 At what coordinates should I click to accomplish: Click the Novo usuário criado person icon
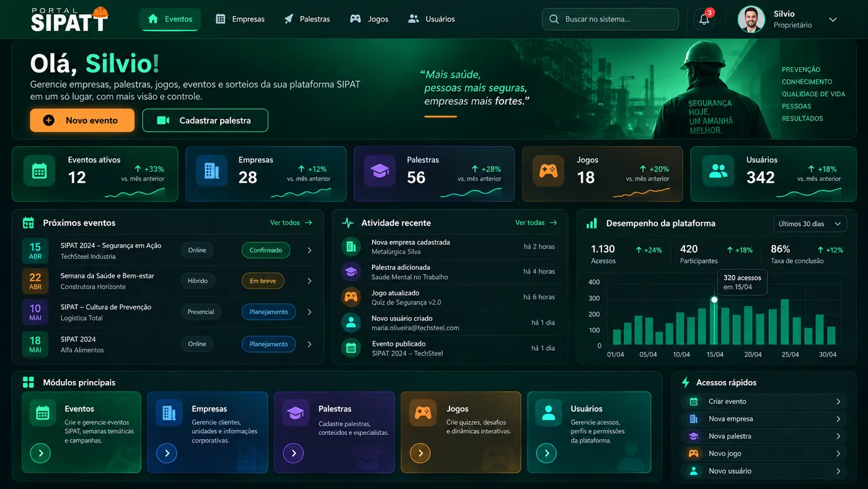(351, 323)
